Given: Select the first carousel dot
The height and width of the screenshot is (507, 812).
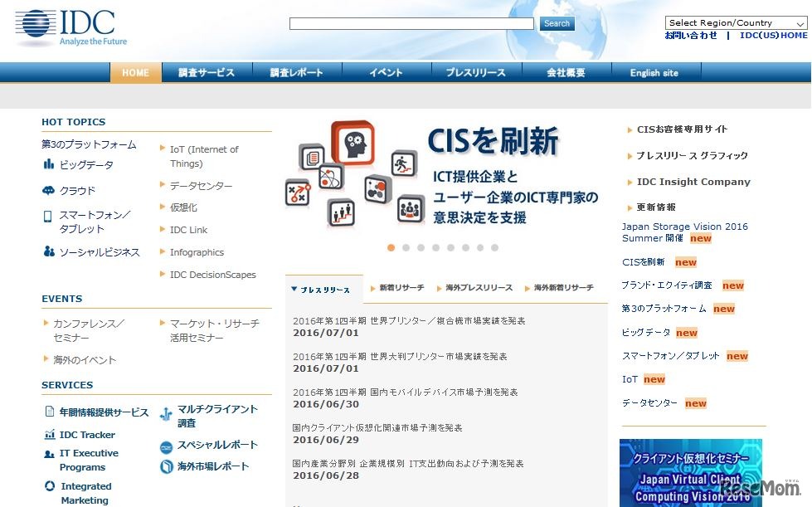Looking at the screenshot, I should click(391, 247).
